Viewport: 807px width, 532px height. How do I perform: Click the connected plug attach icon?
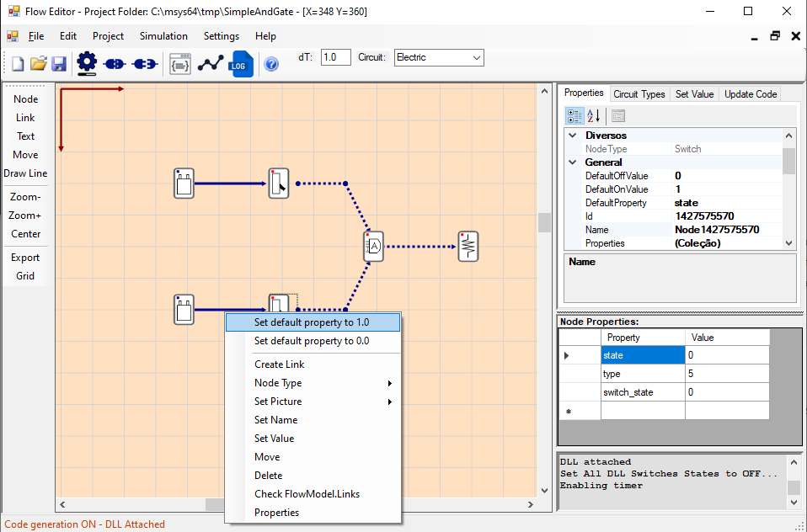115,64
